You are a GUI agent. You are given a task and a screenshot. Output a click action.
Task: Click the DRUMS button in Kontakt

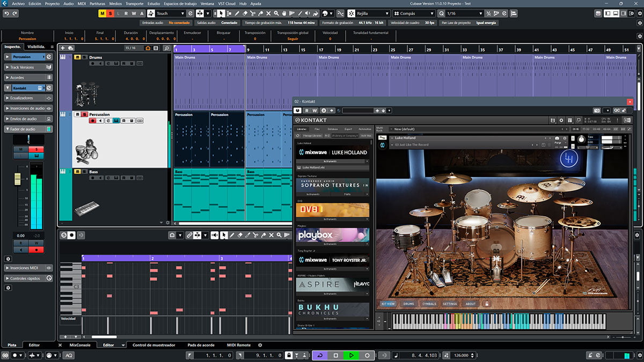pyautogui.click(x=409, y=304)
